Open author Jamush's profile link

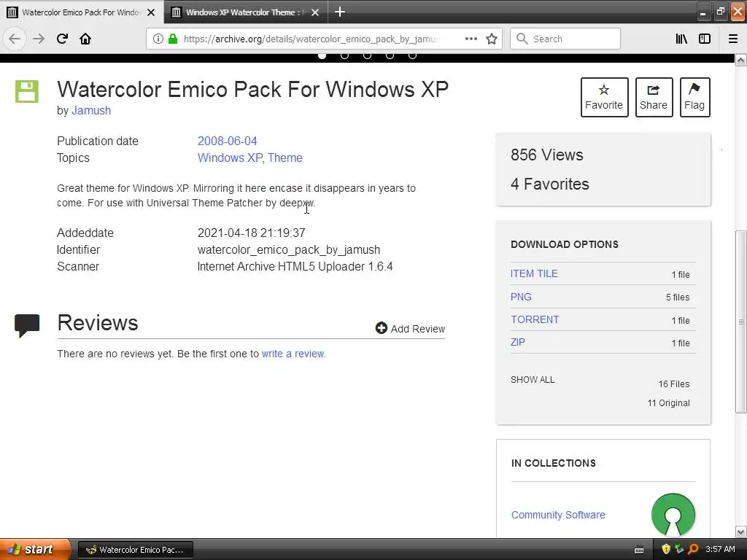click(x=91, y=111)
